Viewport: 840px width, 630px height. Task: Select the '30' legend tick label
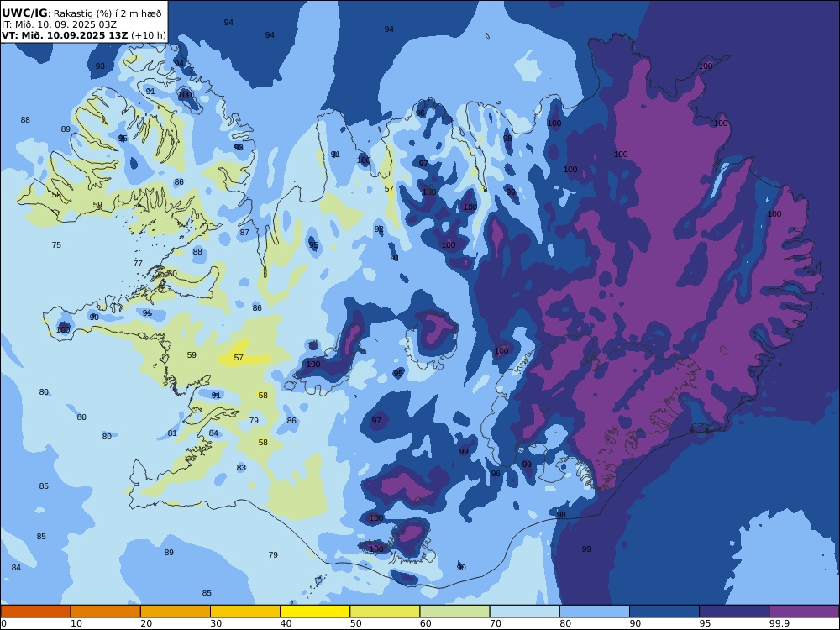point(216,623)
